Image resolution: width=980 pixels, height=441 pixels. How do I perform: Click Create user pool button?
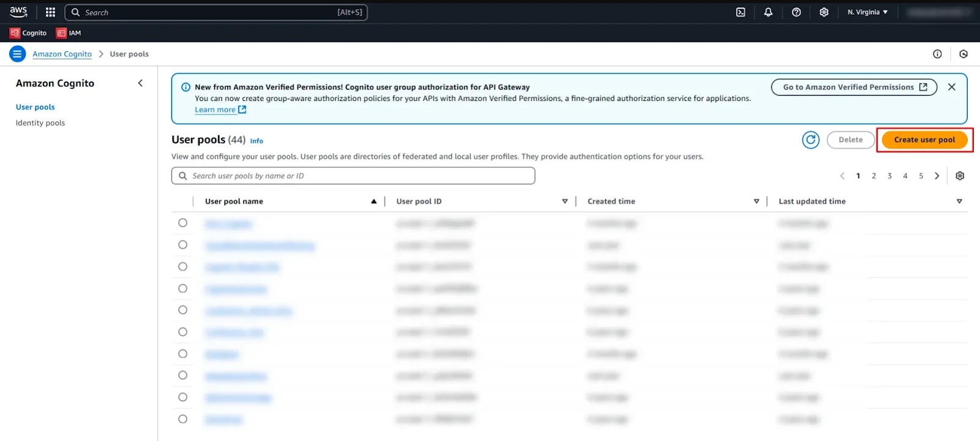924,140
